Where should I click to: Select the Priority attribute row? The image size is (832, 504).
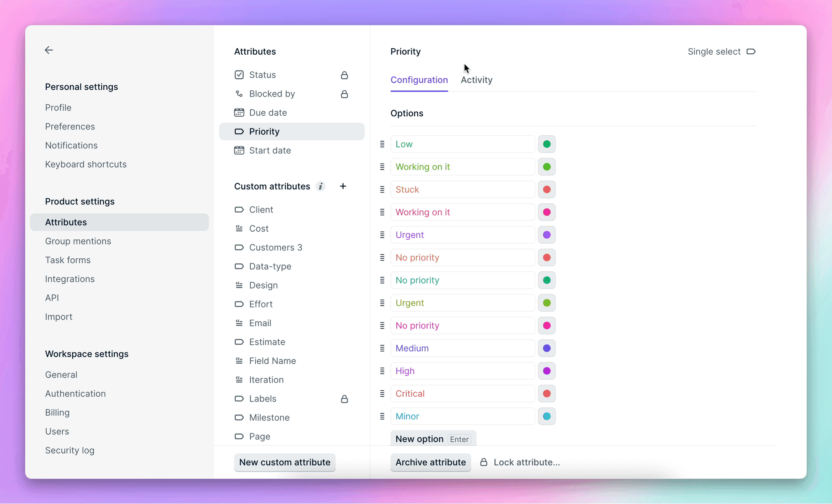click(x=292, y=131)
